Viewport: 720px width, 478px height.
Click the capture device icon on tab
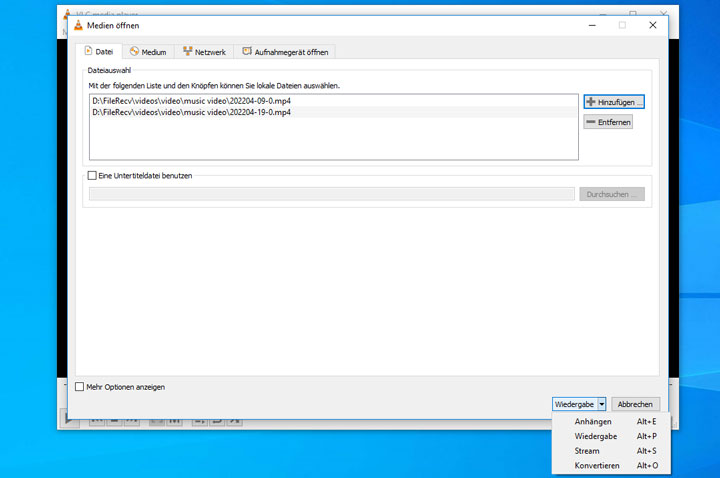point(247,51)
